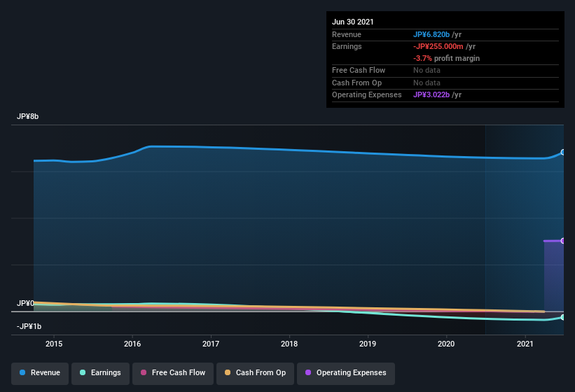This screenshot has width=575, height=392.
Task: Toggle the Cash From Op legend button
Action: point(255,373)
